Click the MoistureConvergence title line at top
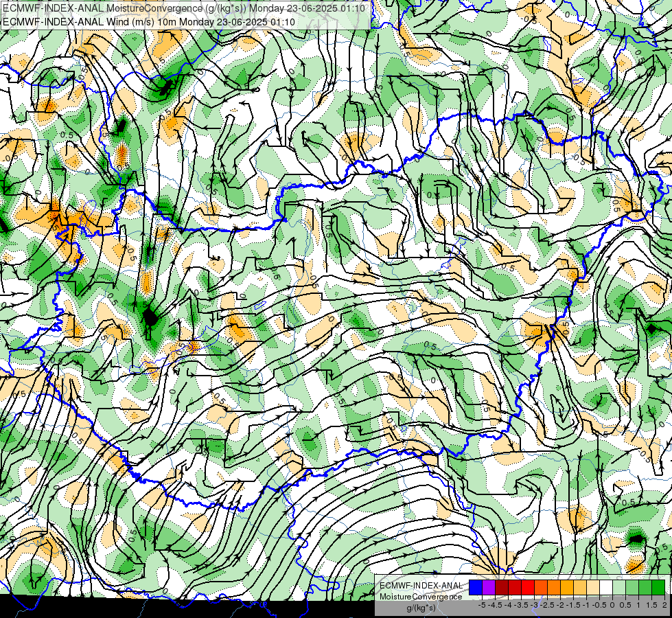Image resolution: width=672 pixels, height=618 pixels. pos(184,8)
